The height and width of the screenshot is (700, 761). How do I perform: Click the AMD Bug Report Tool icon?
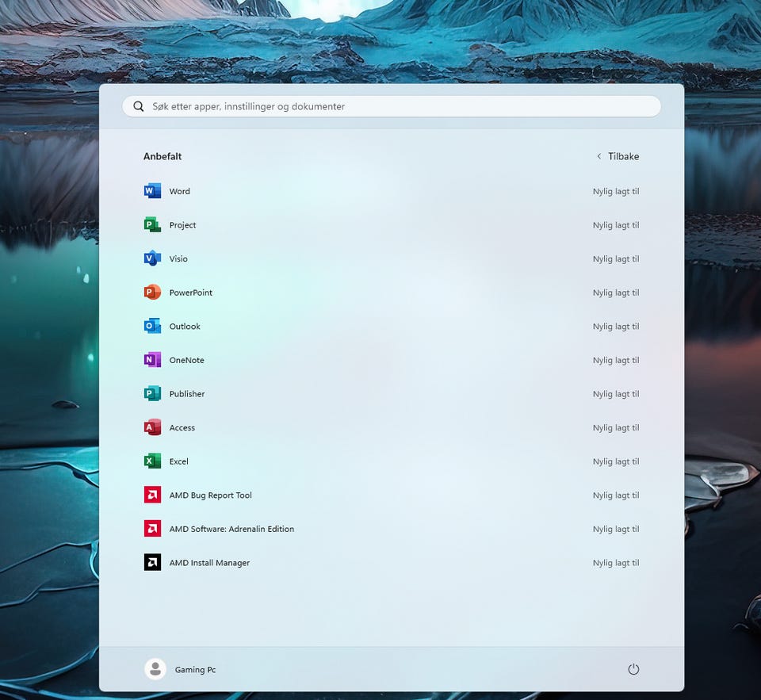click(152, 495)
